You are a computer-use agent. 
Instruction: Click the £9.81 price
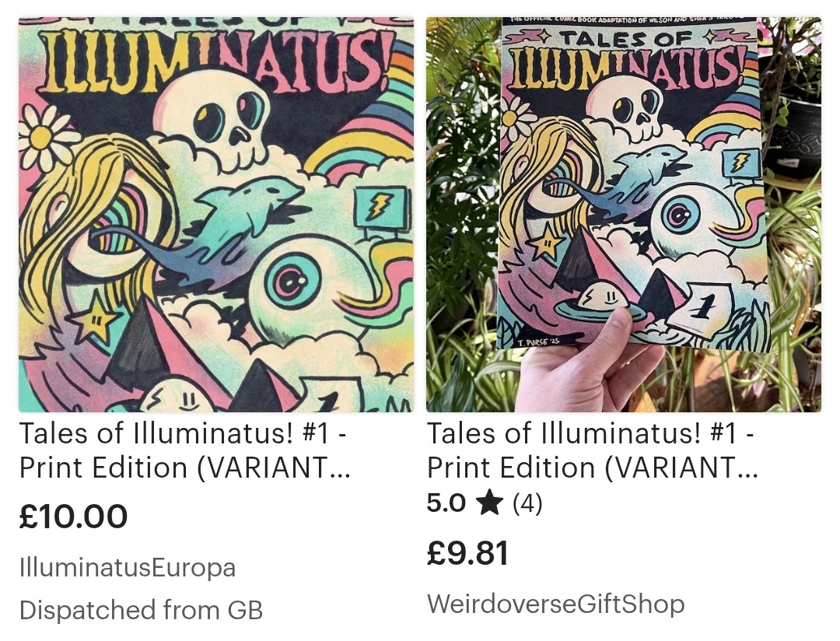(x=467, y=553)
